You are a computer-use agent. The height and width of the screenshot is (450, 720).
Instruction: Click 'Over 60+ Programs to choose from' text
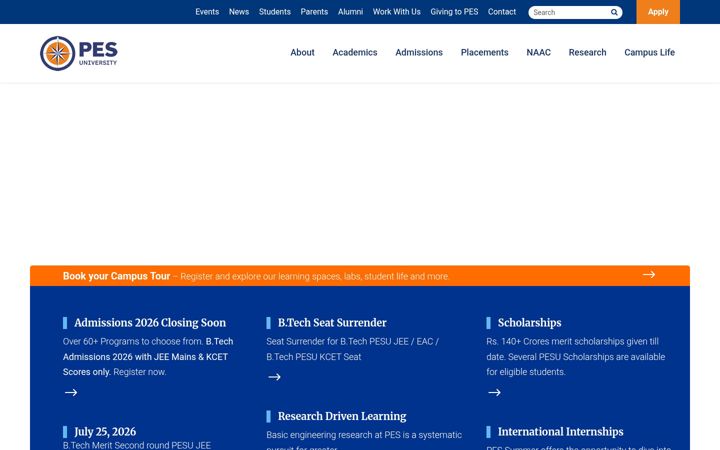coord(133,342)
